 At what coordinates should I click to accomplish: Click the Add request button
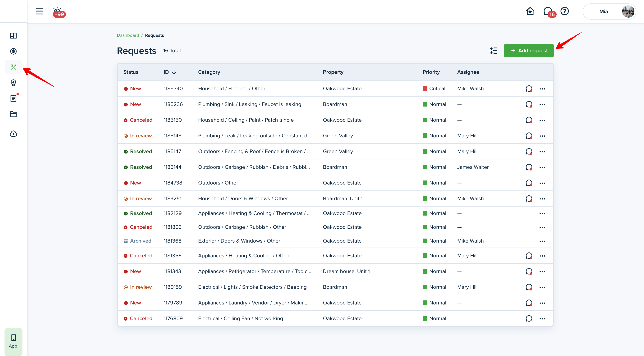(529, 51)
